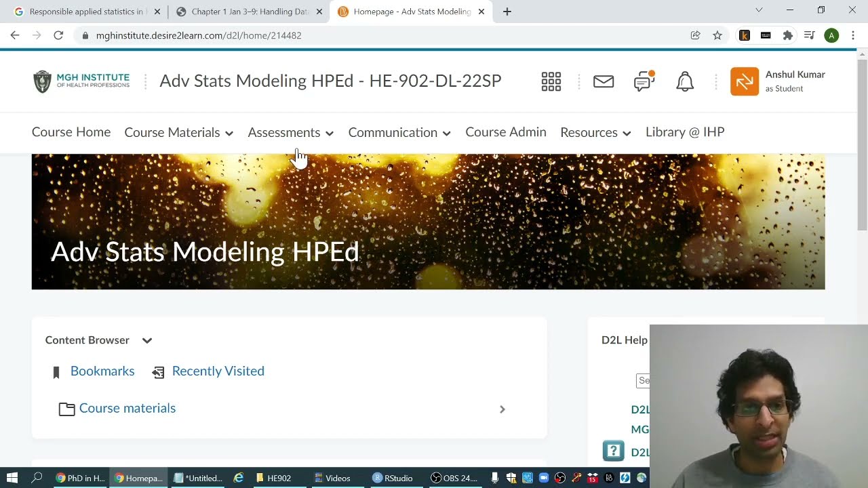Click the Windows Security shield tray icon
Screen dimensions: 868x488
[x=511, y=478]
